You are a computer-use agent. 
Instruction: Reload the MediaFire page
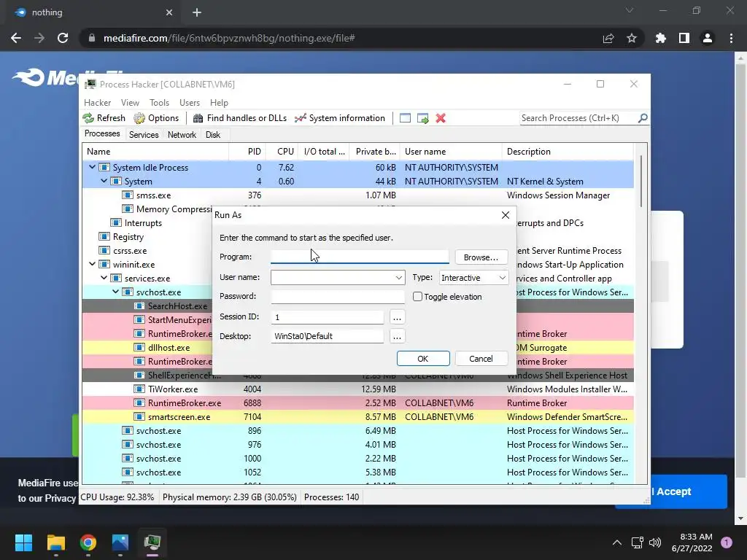pos(63,38)
